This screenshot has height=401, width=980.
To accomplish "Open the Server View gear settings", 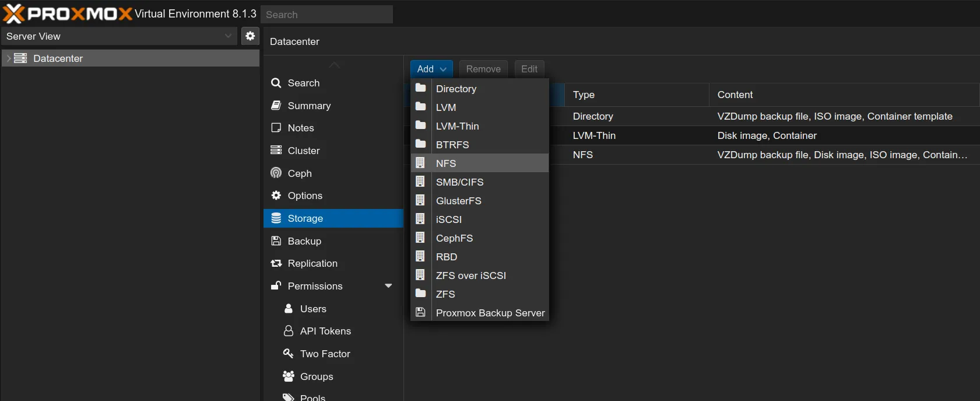I will (x=250, y=36).
